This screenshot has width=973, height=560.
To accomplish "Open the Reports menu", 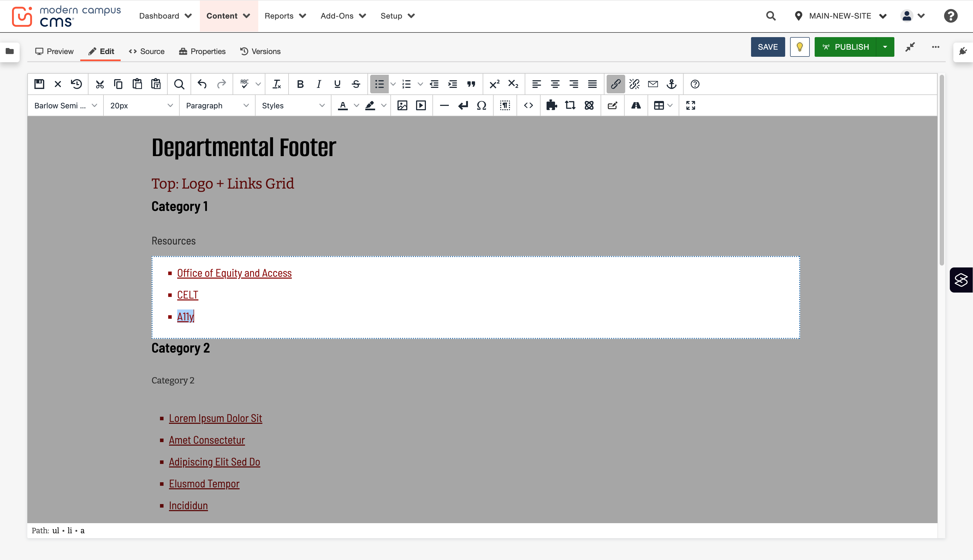I will [285, 16].
